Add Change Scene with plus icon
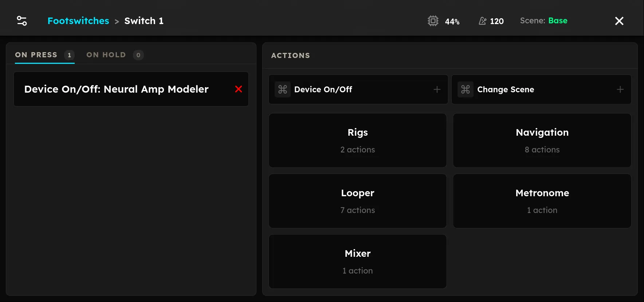 coord(620,89)
